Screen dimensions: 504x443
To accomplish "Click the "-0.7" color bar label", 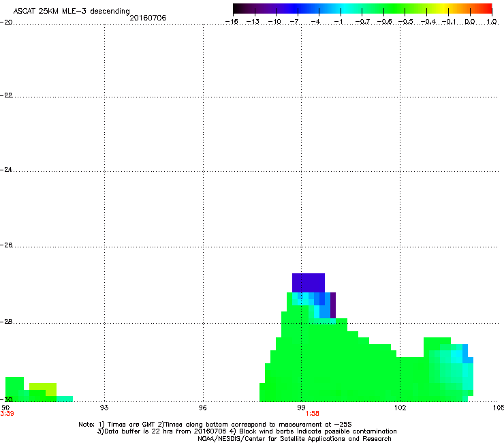I will pyautogui.click(x=362, y=22).
